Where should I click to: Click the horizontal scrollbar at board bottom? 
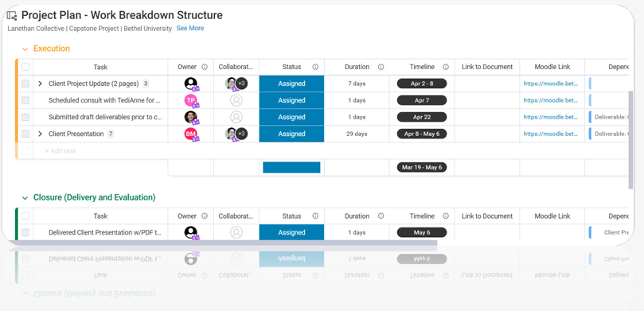(224, 243)
